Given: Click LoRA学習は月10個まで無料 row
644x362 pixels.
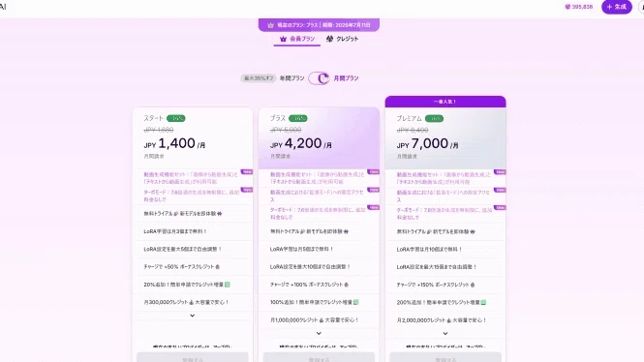Looking at the screenshot, I should click(445, 249).
